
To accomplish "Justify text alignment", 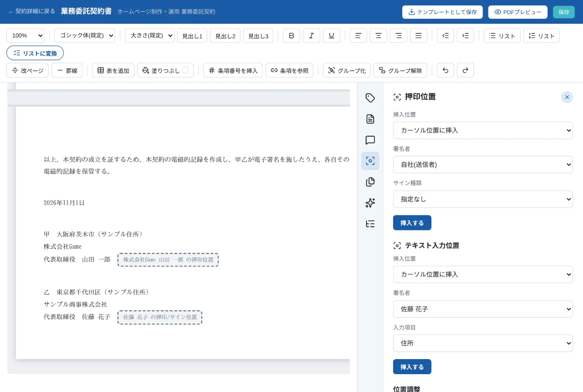I will click(x=419, y=36).
